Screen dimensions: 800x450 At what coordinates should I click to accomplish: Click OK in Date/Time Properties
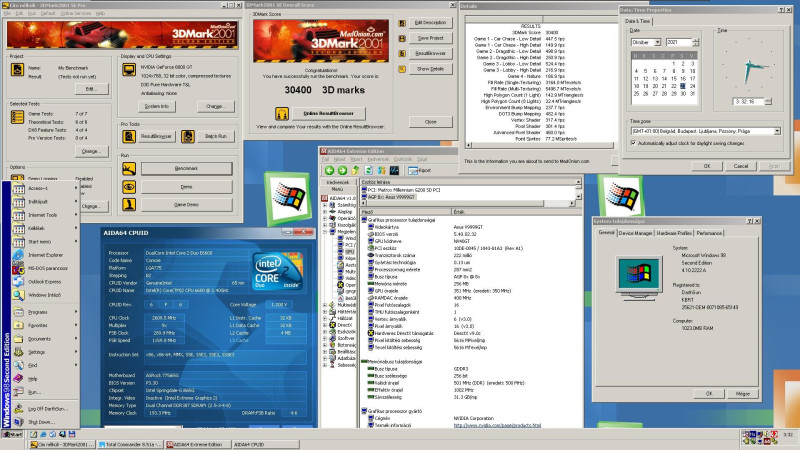[x=707, y=166]
